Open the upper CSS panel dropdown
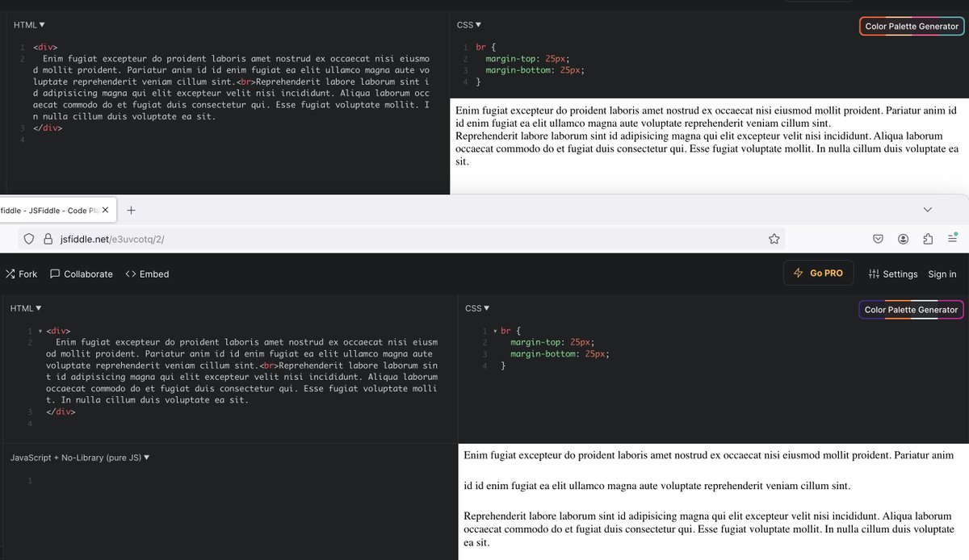969x560 pixels. pos(468,25)
